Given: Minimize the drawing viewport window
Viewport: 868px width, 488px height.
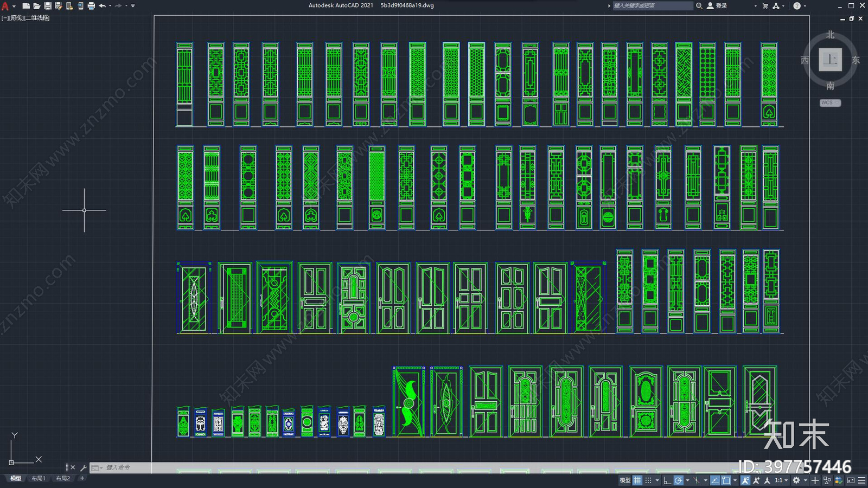Looking at the screenshot, I should coord(843,18).
